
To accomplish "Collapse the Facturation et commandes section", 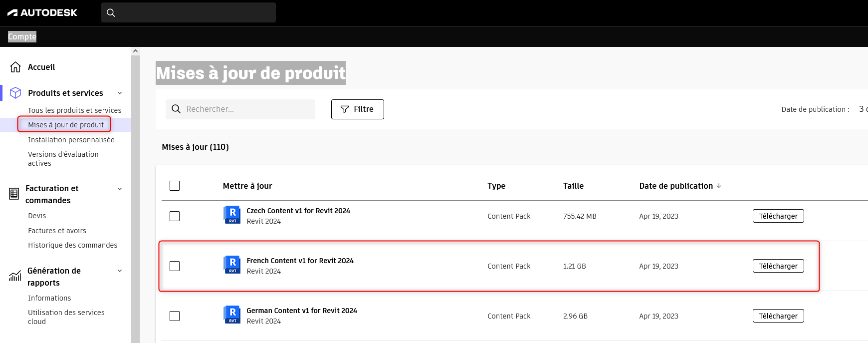I will tap(120, 189).
